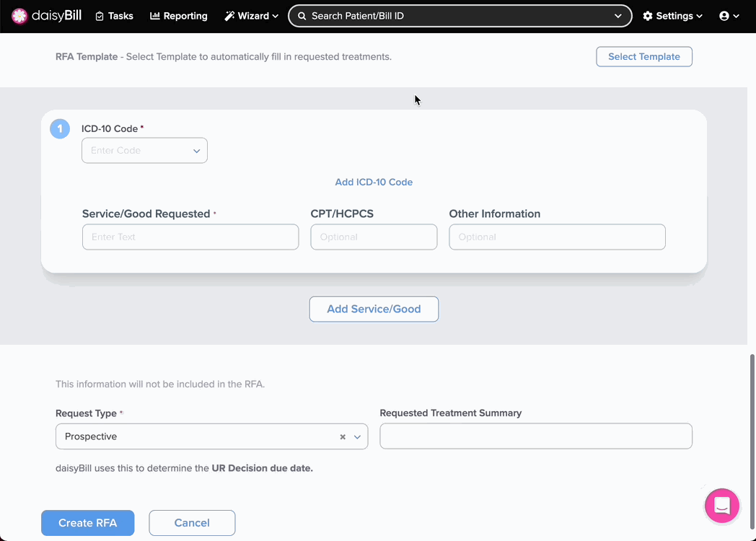
Task: Click the Settings gear icon
Action: tap(648, 16)
